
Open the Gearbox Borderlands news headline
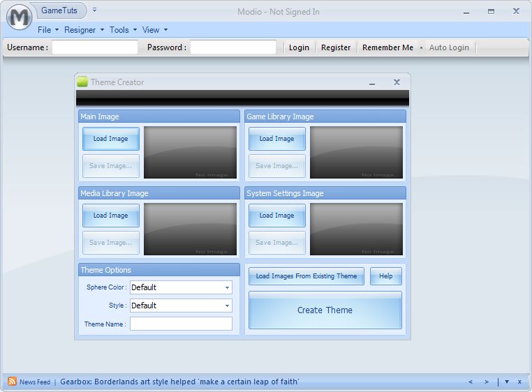179,382
